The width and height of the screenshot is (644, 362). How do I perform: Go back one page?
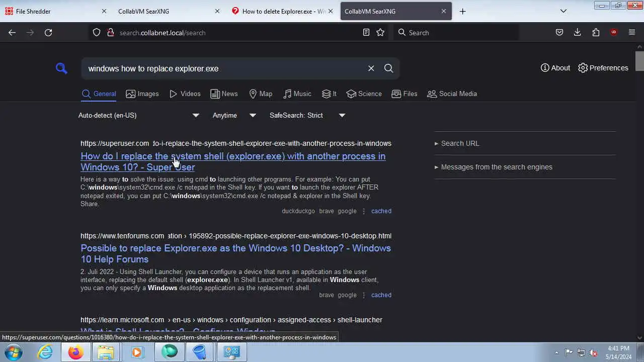coord(12,33)
